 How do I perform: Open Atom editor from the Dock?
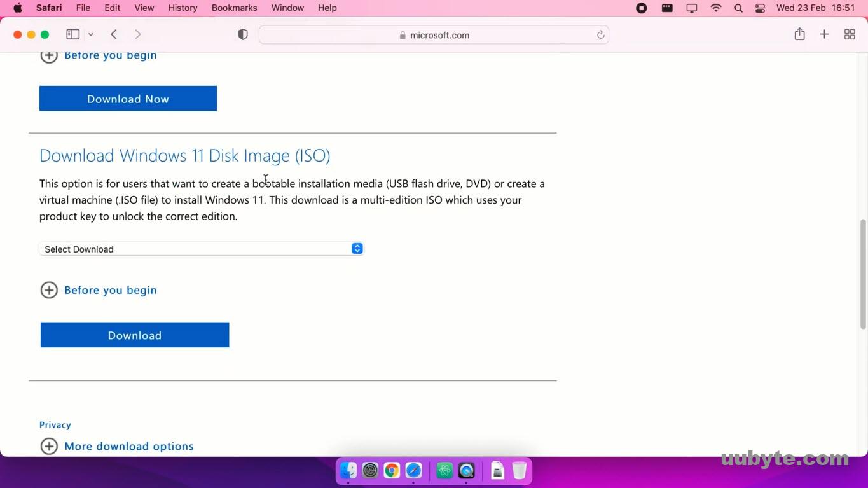click(445, 471)
